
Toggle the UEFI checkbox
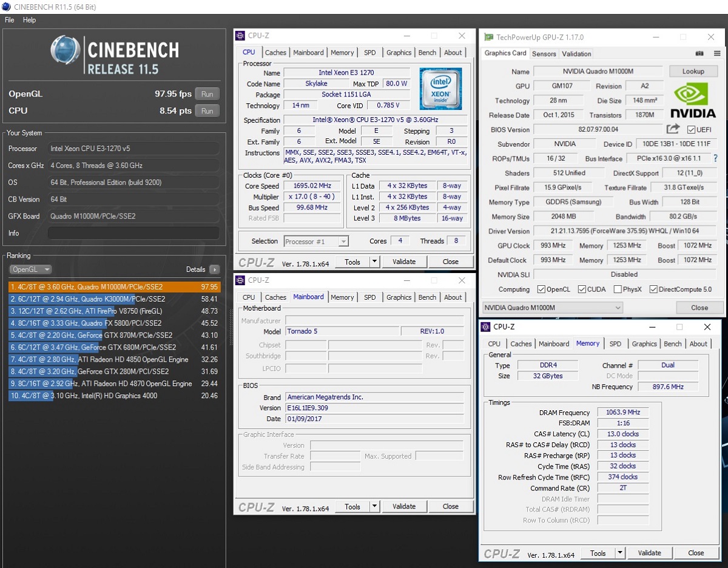point(691,130)
